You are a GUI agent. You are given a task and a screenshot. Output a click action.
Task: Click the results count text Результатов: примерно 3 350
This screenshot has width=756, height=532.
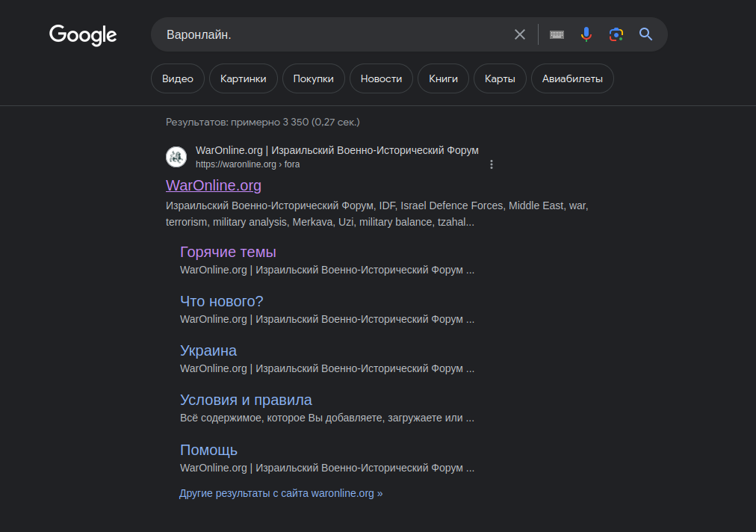click(263, 122)
